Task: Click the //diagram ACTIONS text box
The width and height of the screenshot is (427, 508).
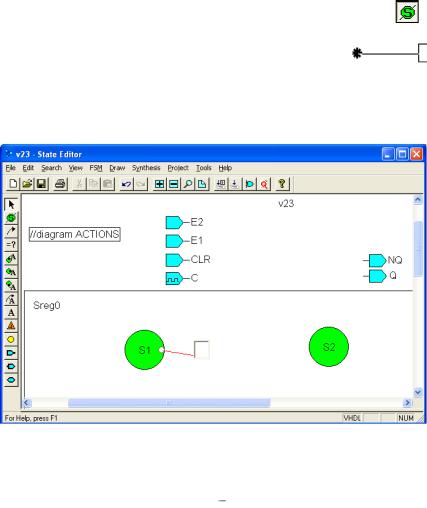Action: (75, 234)
